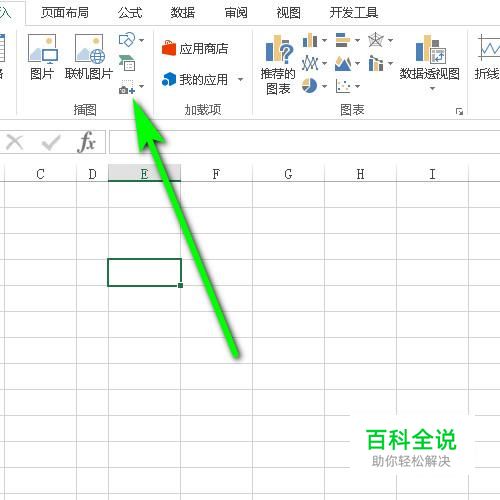Select column H header
The height and width of the screenshot is (500, 500).
(360, 174)
